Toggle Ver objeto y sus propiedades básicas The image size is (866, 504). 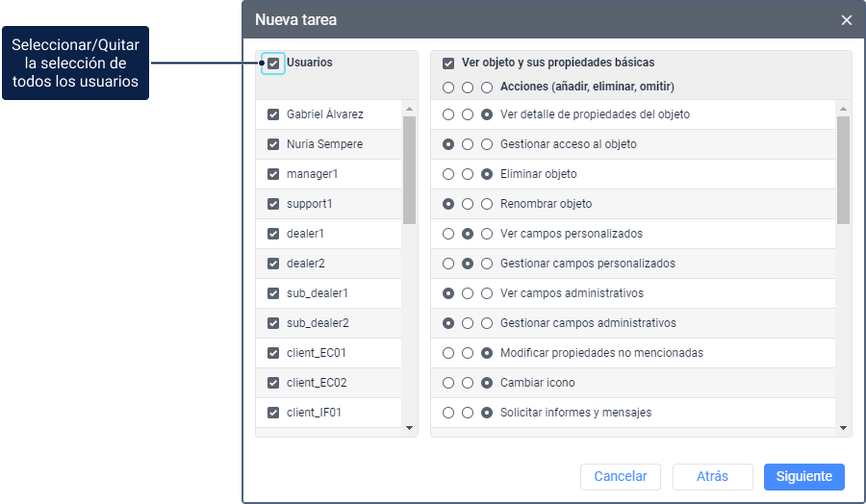pyautogui.click(x=448, y=63)
